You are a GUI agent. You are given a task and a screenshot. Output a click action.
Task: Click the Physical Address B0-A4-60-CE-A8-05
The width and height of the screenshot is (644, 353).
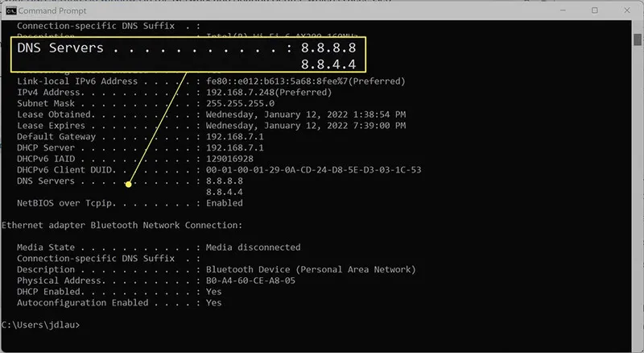tap(249, 280)
